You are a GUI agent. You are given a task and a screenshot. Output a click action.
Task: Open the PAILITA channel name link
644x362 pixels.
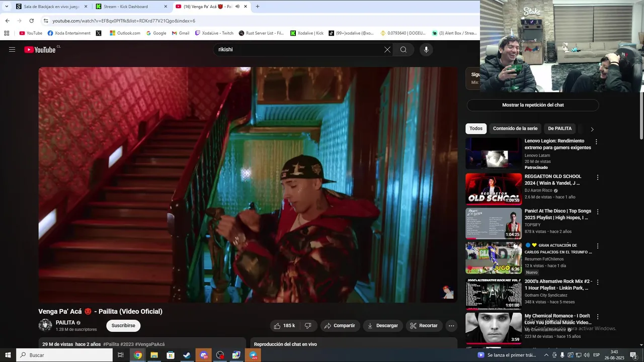tap(65, 323)
